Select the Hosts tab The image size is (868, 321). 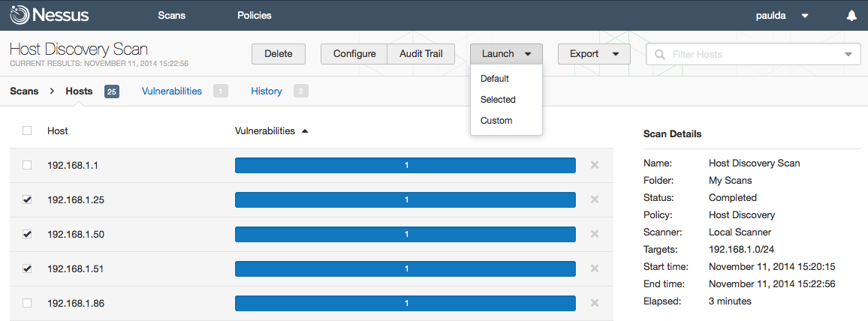79,91
